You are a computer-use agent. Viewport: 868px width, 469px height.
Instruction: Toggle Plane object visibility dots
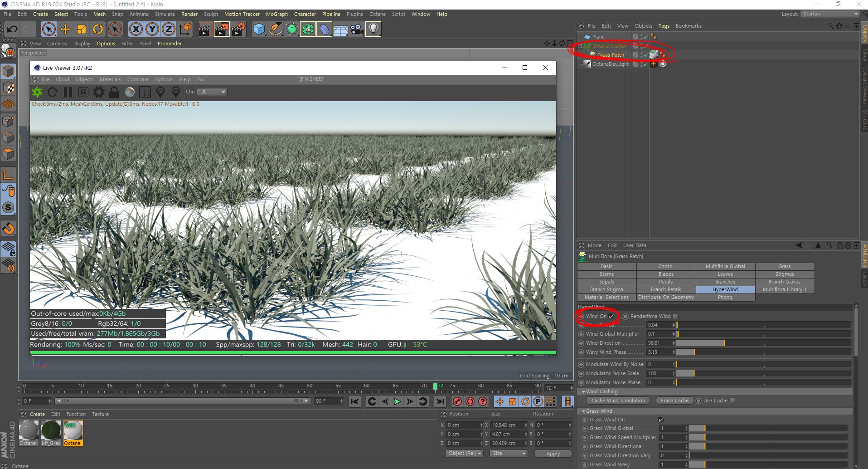[642, 37]
